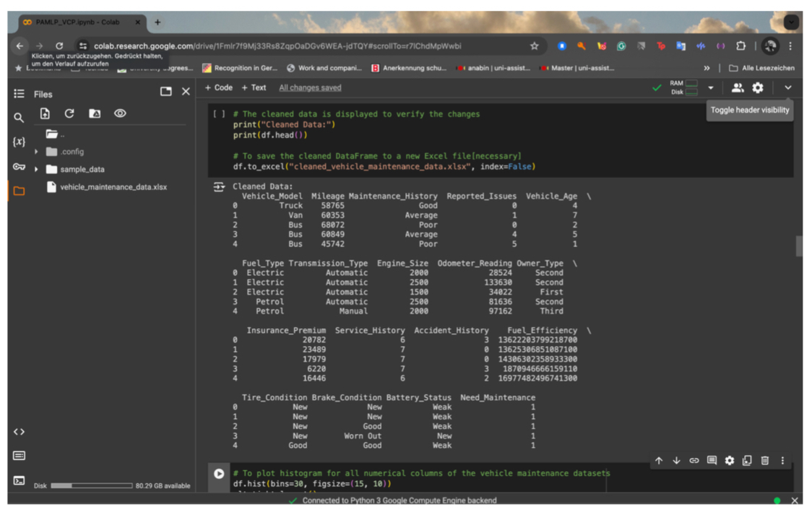Toggle show hidden files eye icon
The height and width of the screenshot is (515, 812).
pos(120,113)
